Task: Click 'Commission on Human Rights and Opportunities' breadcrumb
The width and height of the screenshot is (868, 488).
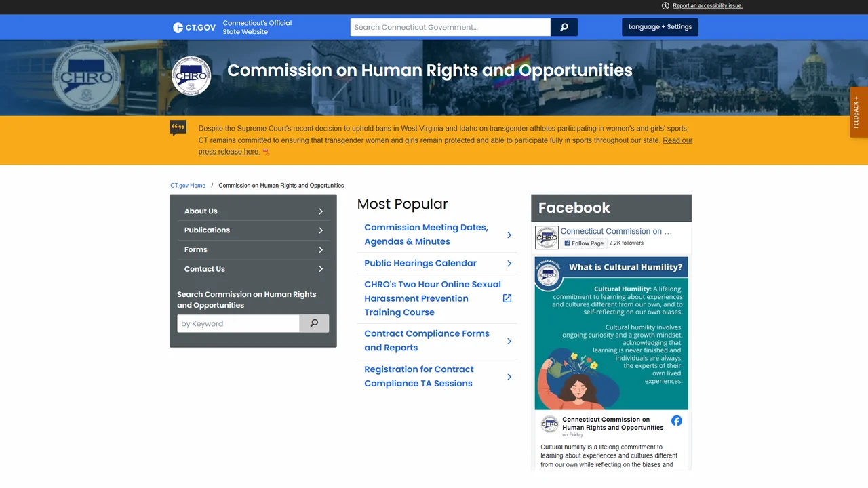Action: click(x=281, y=185)
